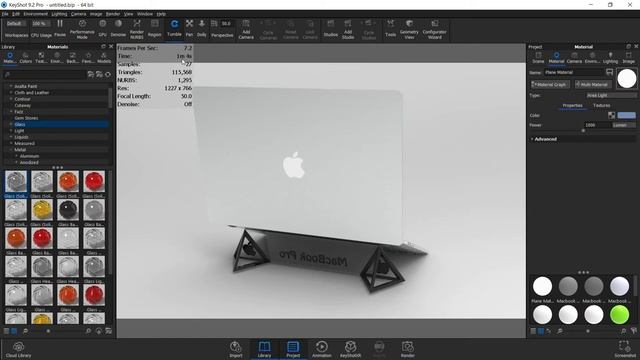The width and height of the screenshot is (640, 360).
Task: Open the Edit menu
Action: (16, 14)
